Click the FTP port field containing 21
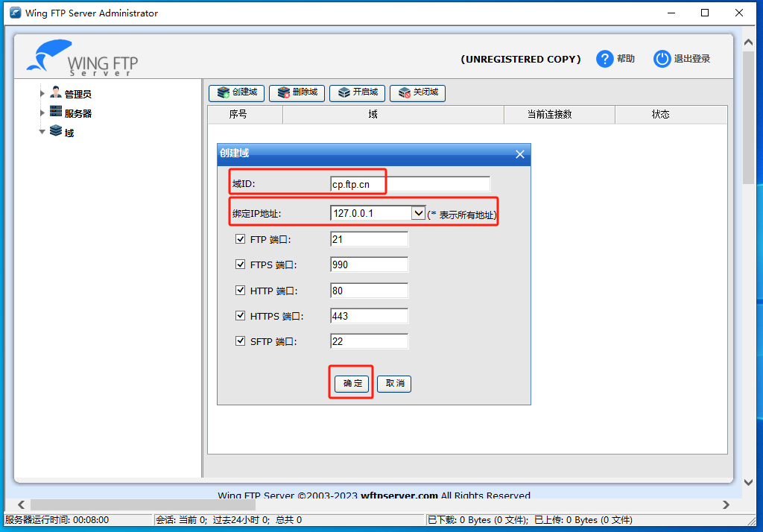763x532 pixels. click(370, 239)
